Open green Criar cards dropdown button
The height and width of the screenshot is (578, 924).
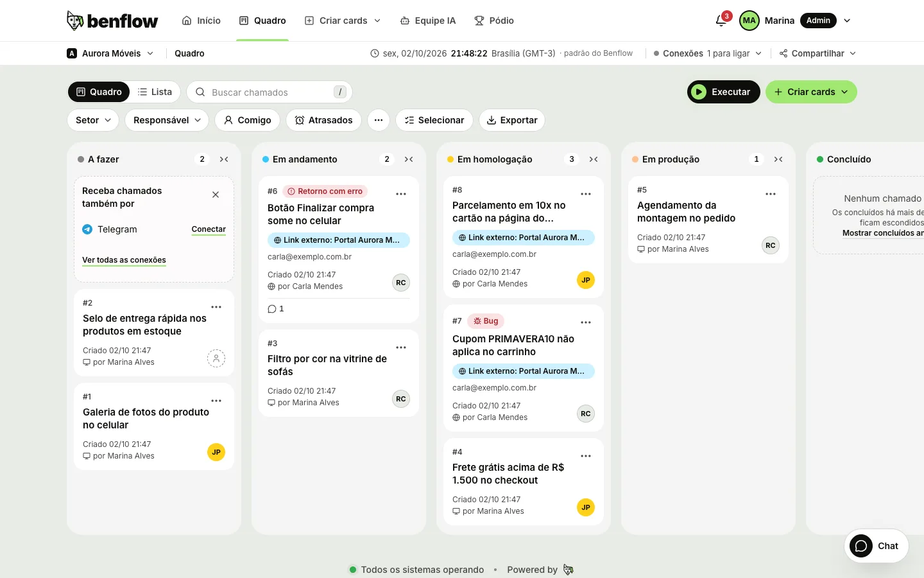tap(811, 92)
